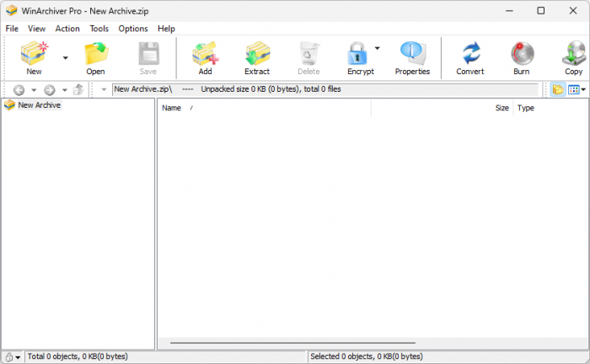Click the Convert toolbar icon
The width and height of the screenshot is (590, 364).
pyautogui.click(x=469, y=56)
